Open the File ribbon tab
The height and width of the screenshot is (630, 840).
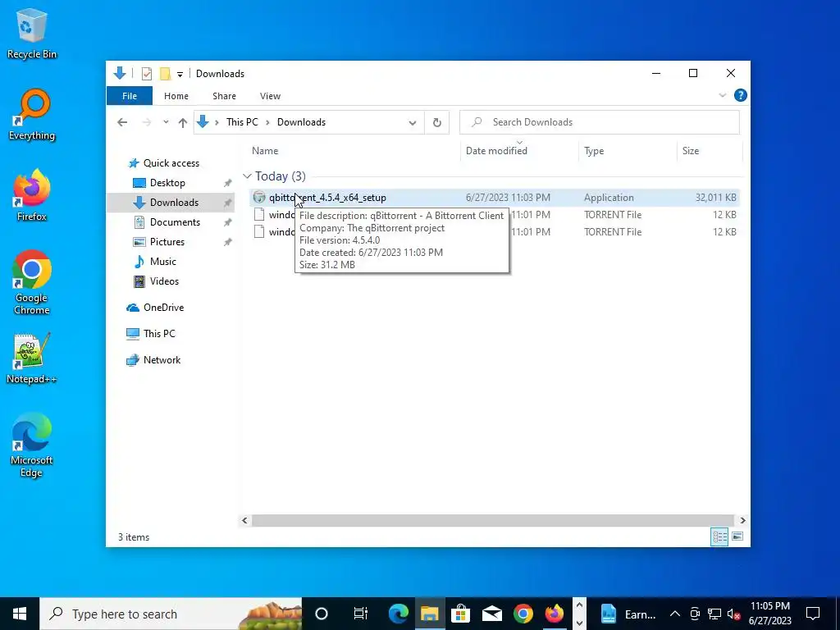click(130, 96)
